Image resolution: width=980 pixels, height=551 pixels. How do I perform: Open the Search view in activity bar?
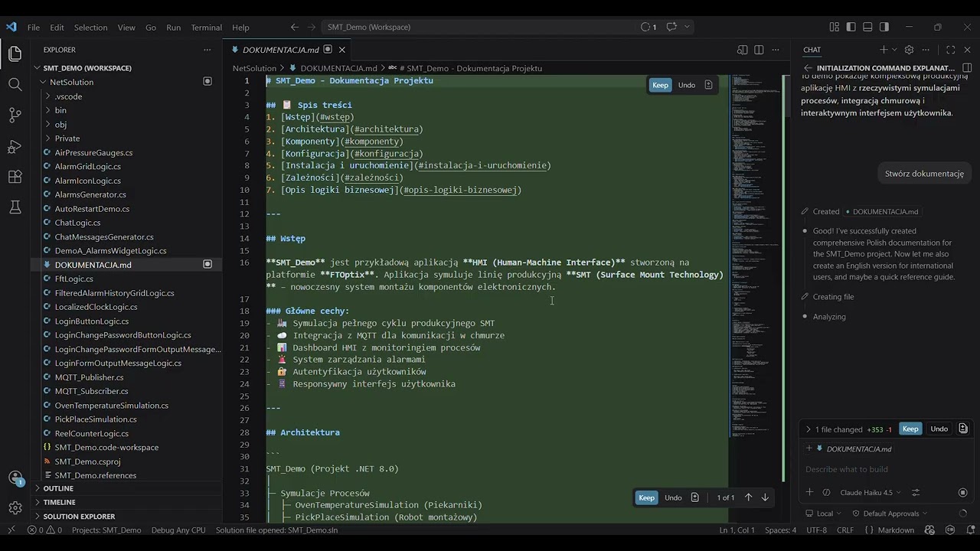pyautogui.click(x=15, y=84)
